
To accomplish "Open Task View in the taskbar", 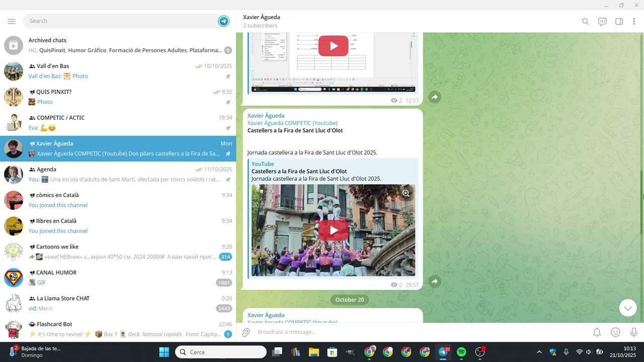I will tap(277, 352).
